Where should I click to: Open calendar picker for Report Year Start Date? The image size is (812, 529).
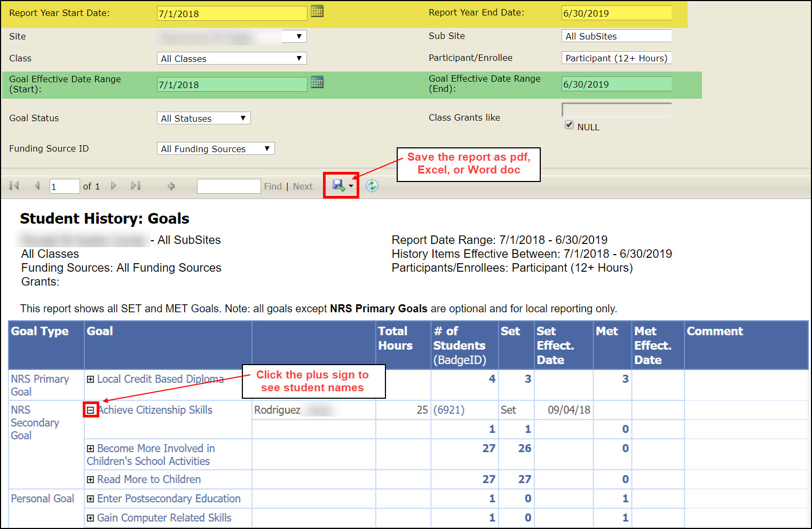[317, 11]
